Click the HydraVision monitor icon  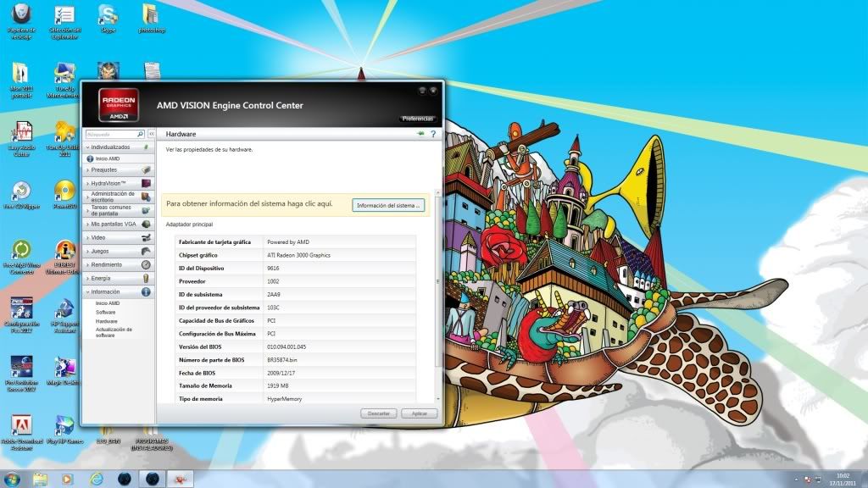(x=146, y=183)
